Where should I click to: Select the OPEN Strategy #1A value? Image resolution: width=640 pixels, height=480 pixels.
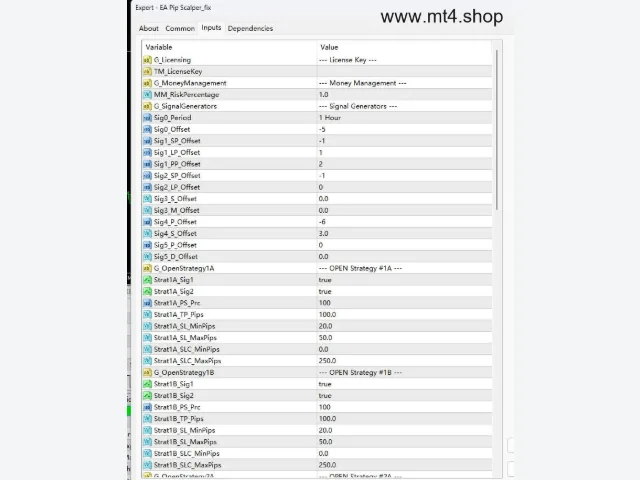360,269
